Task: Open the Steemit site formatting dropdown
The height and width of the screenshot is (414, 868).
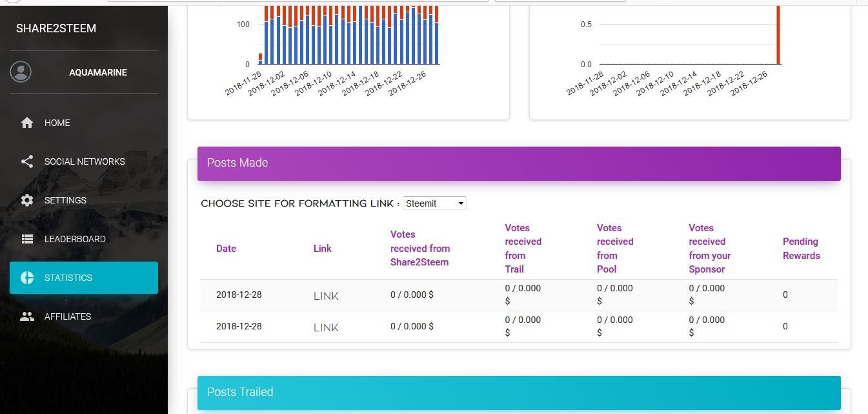Action: click(x=434, y=203)
